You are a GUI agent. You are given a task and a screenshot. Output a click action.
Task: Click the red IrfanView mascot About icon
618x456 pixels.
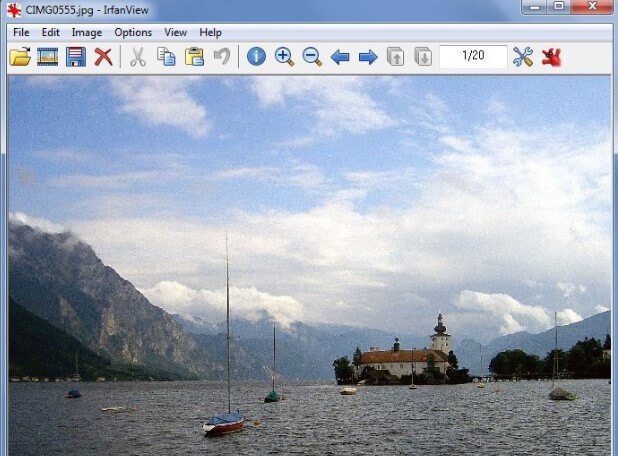(551, 57)
